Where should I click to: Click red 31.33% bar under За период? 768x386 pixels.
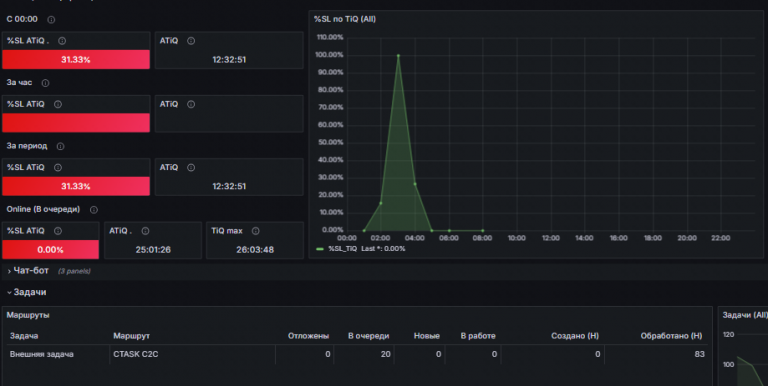coord(76,186)
